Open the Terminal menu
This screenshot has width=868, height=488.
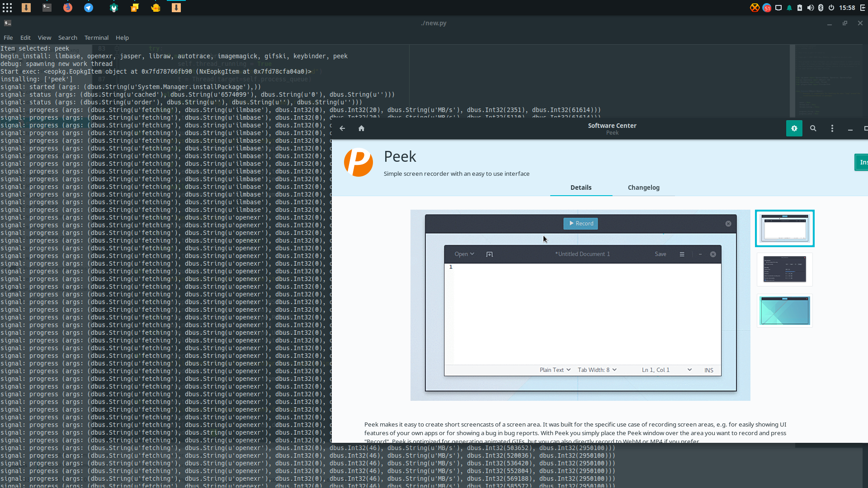96,38
